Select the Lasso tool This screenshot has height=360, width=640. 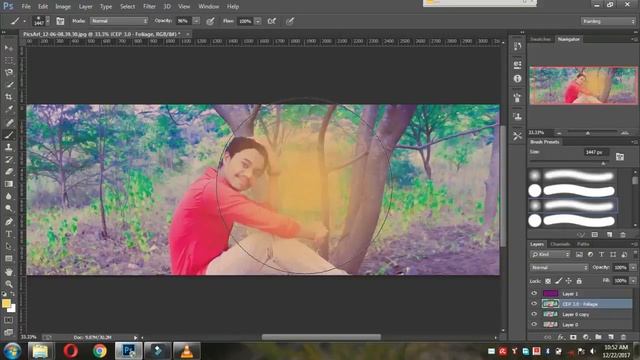pos(9,73)
